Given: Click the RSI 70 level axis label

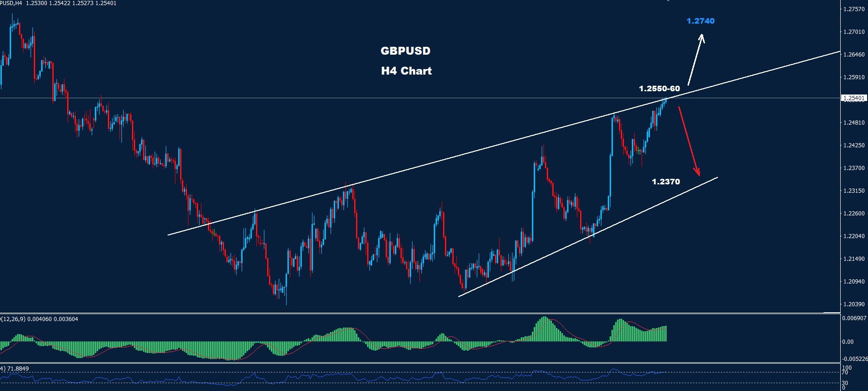Looking at the screenshot, I should 845,372.
